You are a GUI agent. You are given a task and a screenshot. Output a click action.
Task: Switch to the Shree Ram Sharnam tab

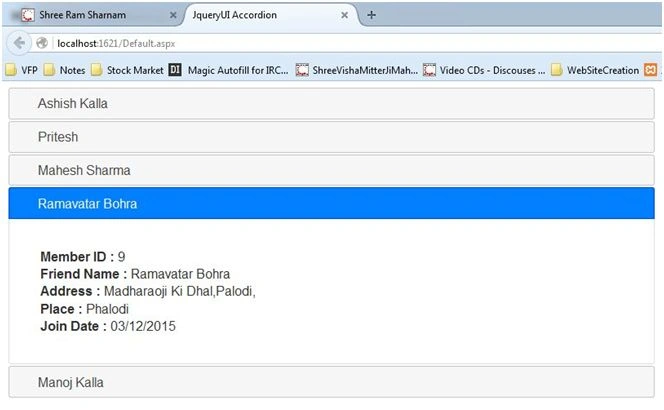click(97, 15)
